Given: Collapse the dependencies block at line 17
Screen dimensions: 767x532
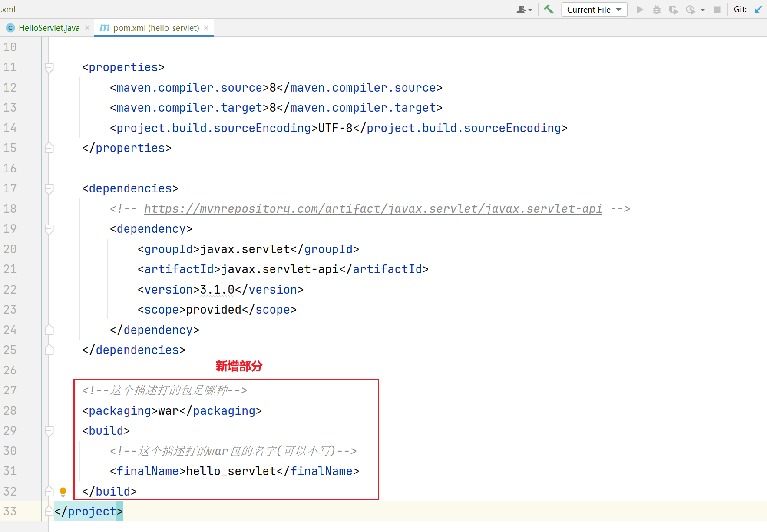Looking at the screenshot, I should (50, 188).
